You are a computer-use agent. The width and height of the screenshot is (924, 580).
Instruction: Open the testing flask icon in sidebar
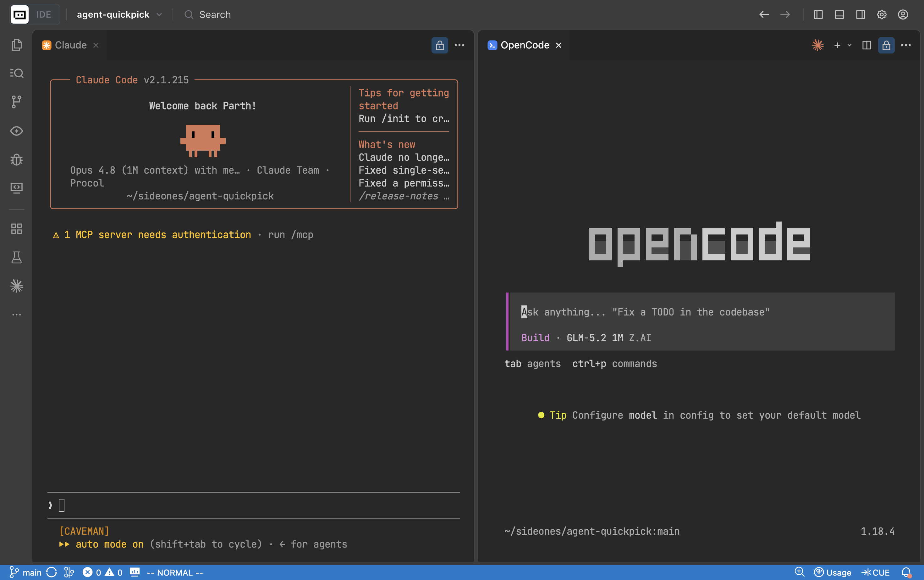point(16,257)
